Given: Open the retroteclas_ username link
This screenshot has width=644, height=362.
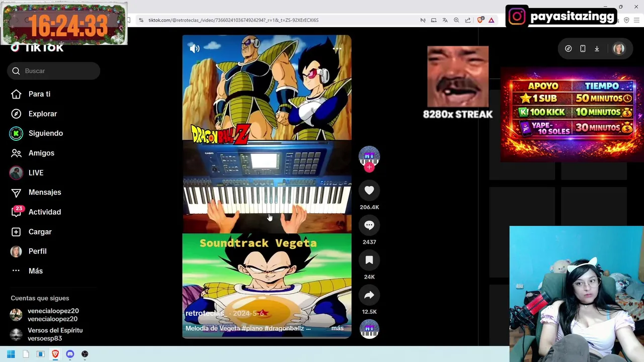Looking at the screenshot, I should 205,313.
